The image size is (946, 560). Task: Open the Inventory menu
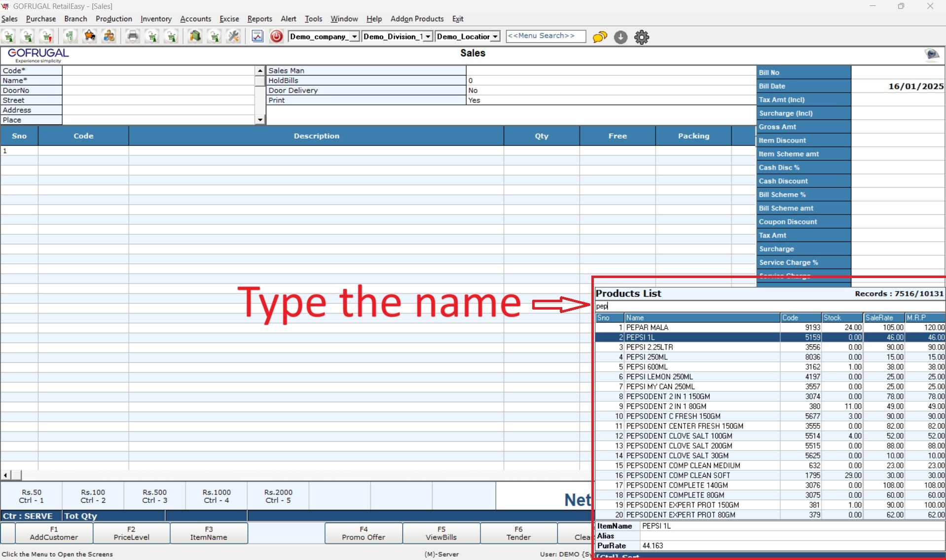[156, 19]
